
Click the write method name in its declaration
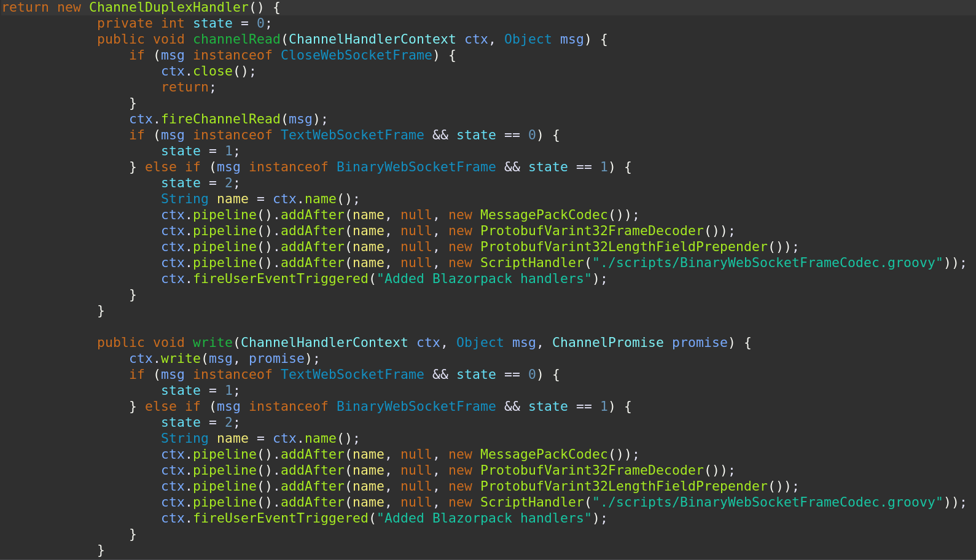pyautogui.click(x=213, y=343)
